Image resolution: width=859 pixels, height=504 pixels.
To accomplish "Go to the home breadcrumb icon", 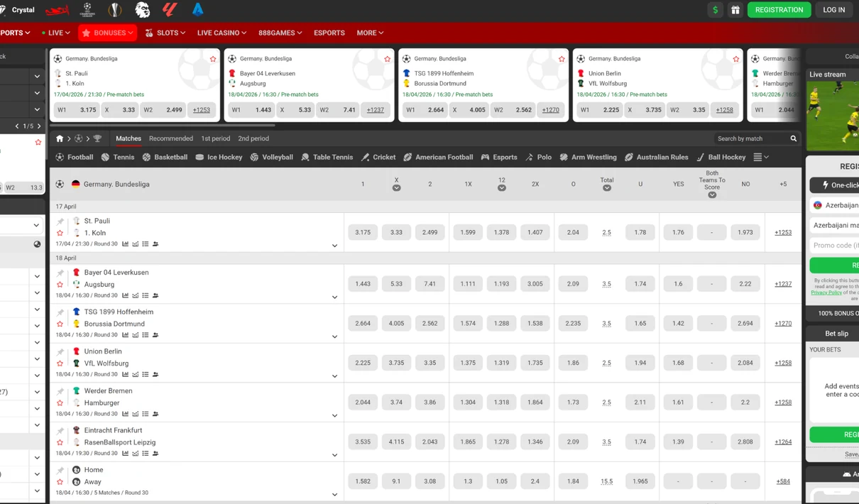I will coord(60,138).
